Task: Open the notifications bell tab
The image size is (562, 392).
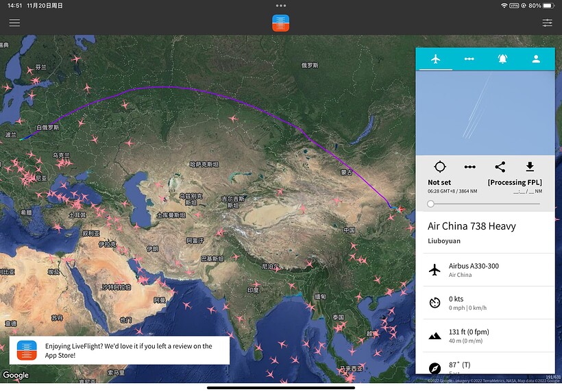Action: pos(502,59)
